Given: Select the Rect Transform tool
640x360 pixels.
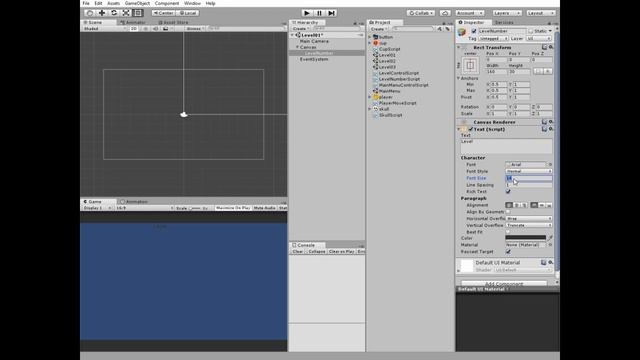Looking at the screenshot, I should pos(138,13).
